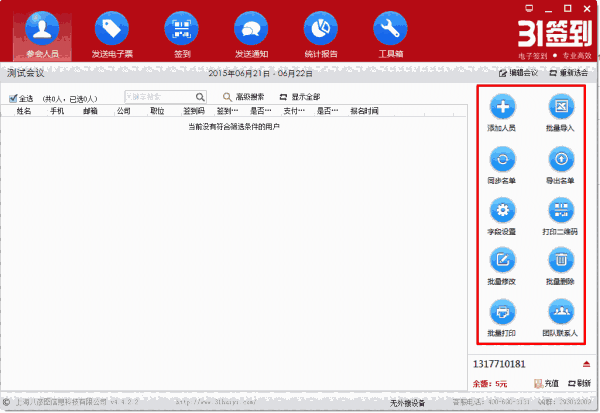Viewport: 600px width, 413px height.
Task: Minimize the 31签到 window
Action: click(x=549, y=9)
